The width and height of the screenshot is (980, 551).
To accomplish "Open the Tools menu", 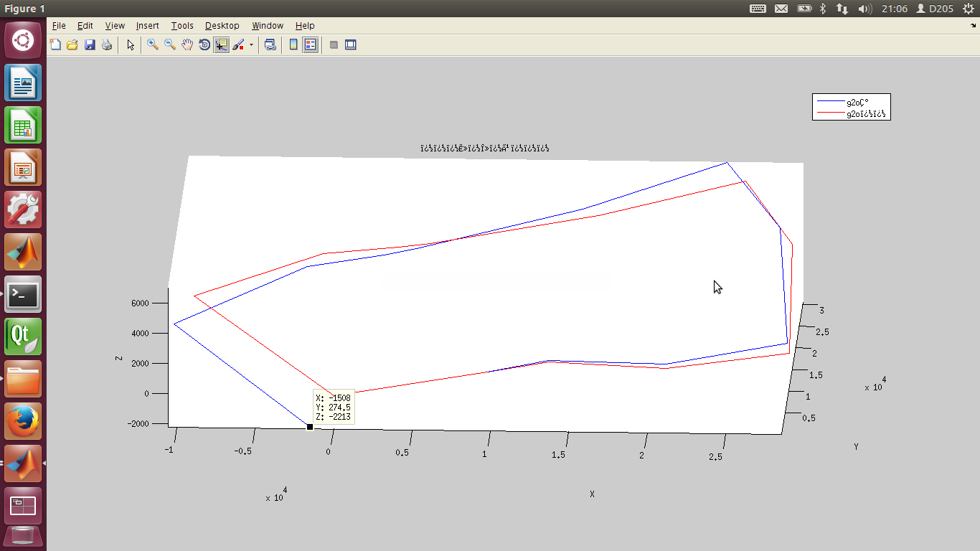I will coord(182,25).
